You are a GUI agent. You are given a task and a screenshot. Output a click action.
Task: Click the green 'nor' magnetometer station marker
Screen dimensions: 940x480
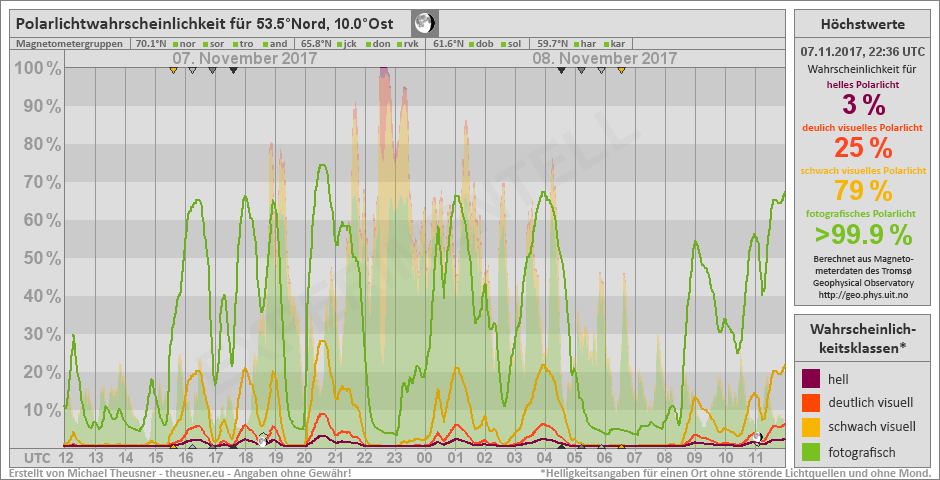(174, 44)
